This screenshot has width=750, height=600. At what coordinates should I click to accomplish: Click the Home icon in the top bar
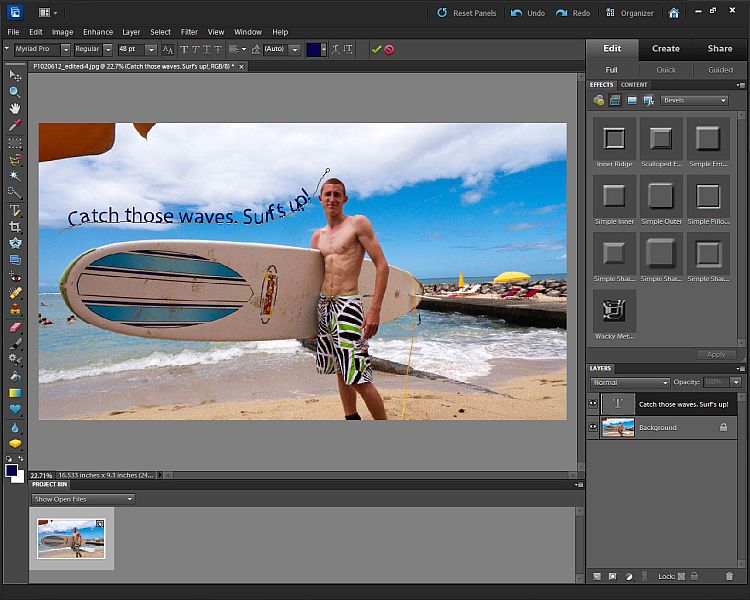click(x=673, y=13)
